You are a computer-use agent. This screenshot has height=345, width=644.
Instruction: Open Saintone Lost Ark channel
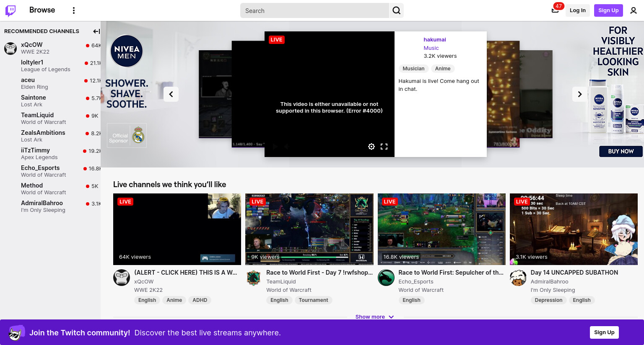50,101
